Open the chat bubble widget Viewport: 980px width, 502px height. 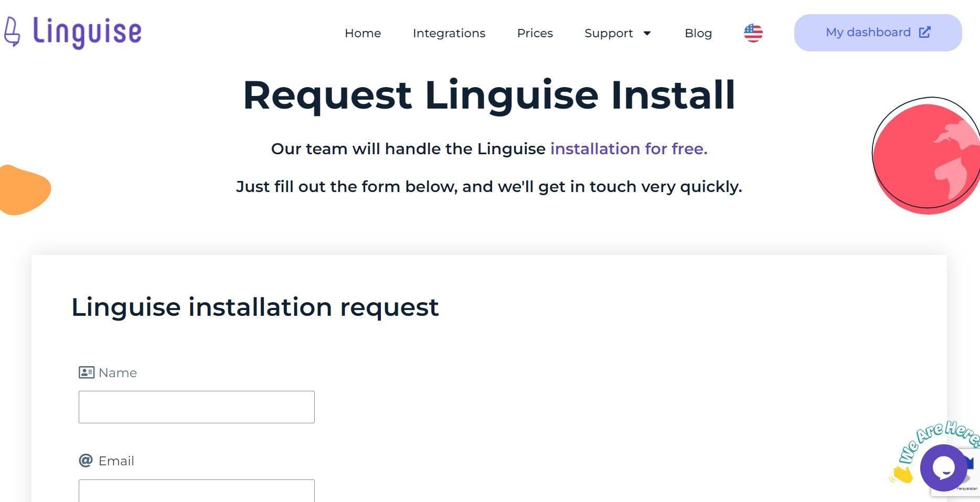click(x=943, y=468)
